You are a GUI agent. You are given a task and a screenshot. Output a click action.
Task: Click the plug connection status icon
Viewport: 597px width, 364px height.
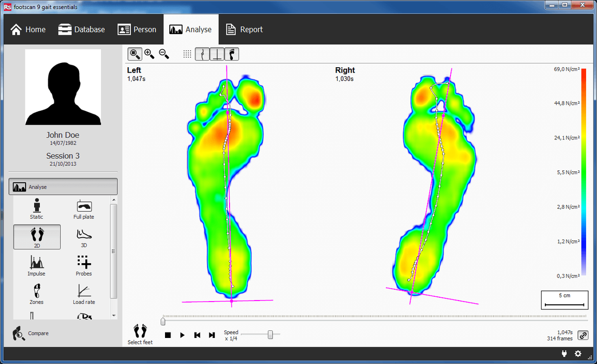tap(564, 354)
